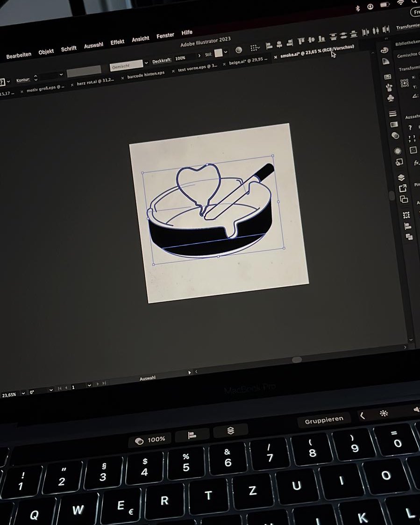The height and width of the screenshot is (525, 420).
Task: Open the Symbols panel club icon
Action: (390, 98)
